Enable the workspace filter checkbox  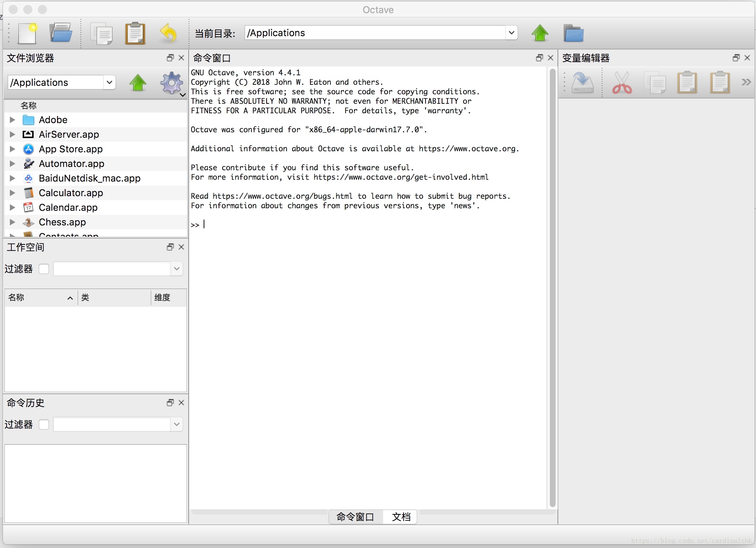click(44, 269)
